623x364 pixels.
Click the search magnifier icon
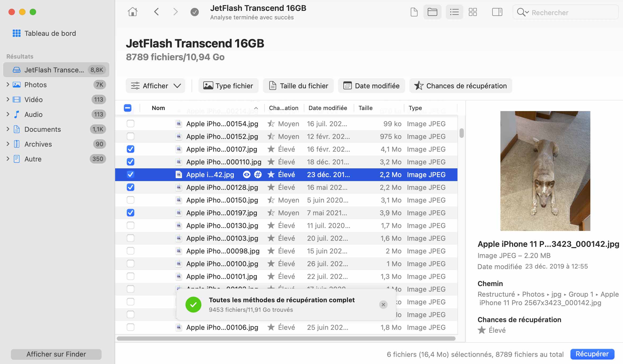coord(522,12)
